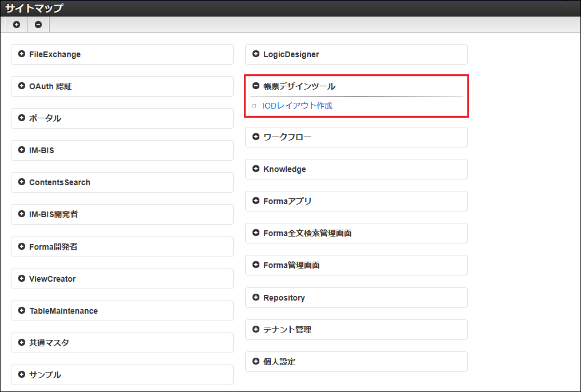Click the 共通マスタ header

tap(49, 343)
